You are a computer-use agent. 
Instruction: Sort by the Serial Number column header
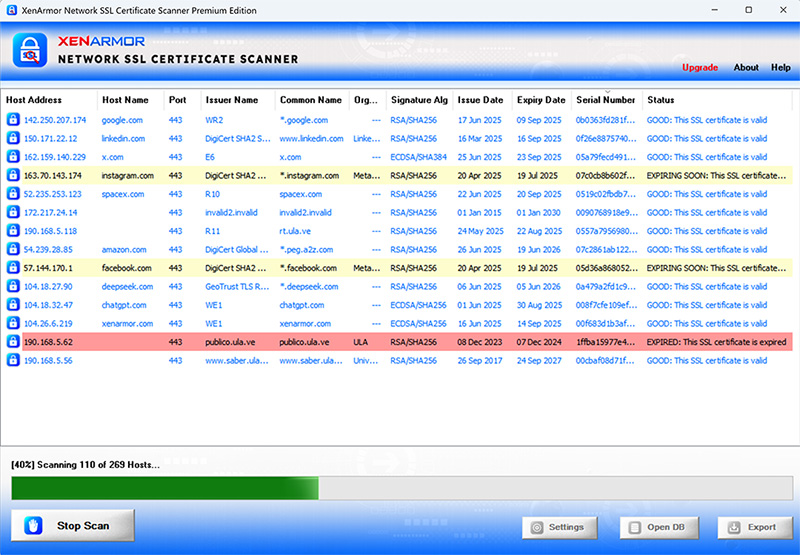point(606,100)
